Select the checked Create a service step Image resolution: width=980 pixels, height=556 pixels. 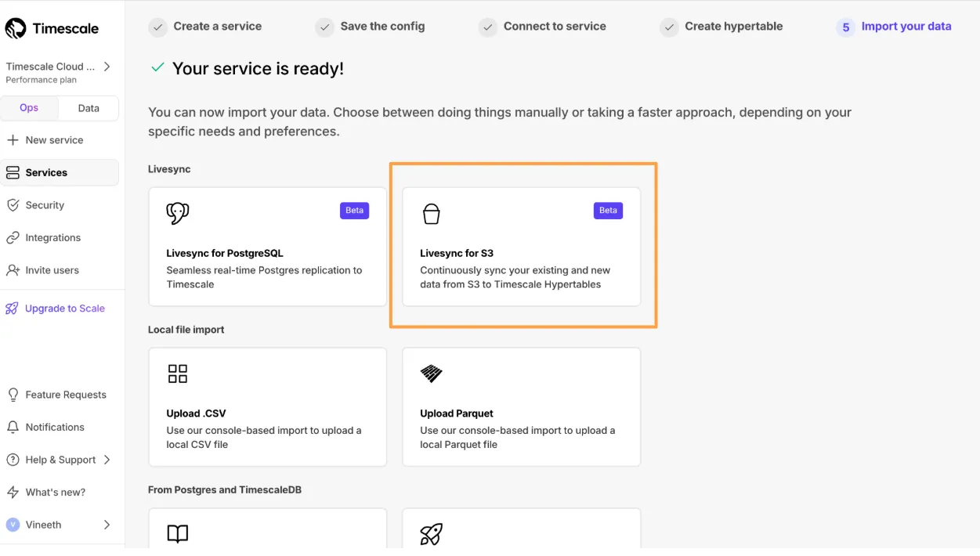coord(205,27)
